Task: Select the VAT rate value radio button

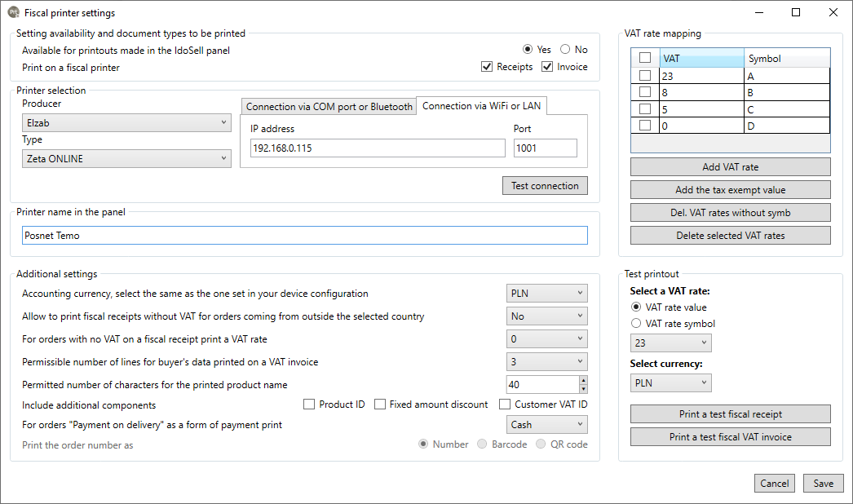Action: (636, 307)
